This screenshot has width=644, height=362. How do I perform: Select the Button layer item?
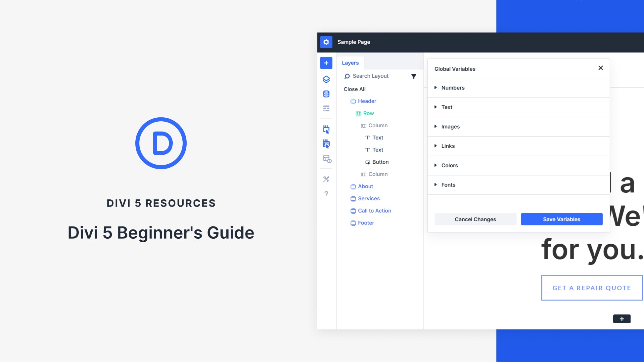[x=380, y=162]
